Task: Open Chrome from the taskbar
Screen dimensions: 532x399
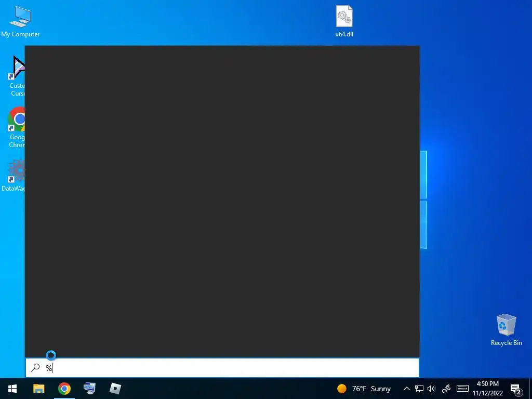Action: click(64, 389)
